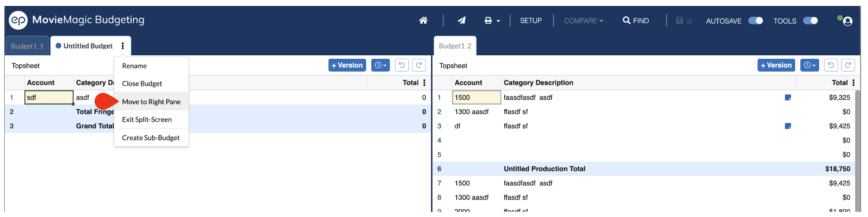Click the sdf account cell
868x217 pixels.
[49, 97]
